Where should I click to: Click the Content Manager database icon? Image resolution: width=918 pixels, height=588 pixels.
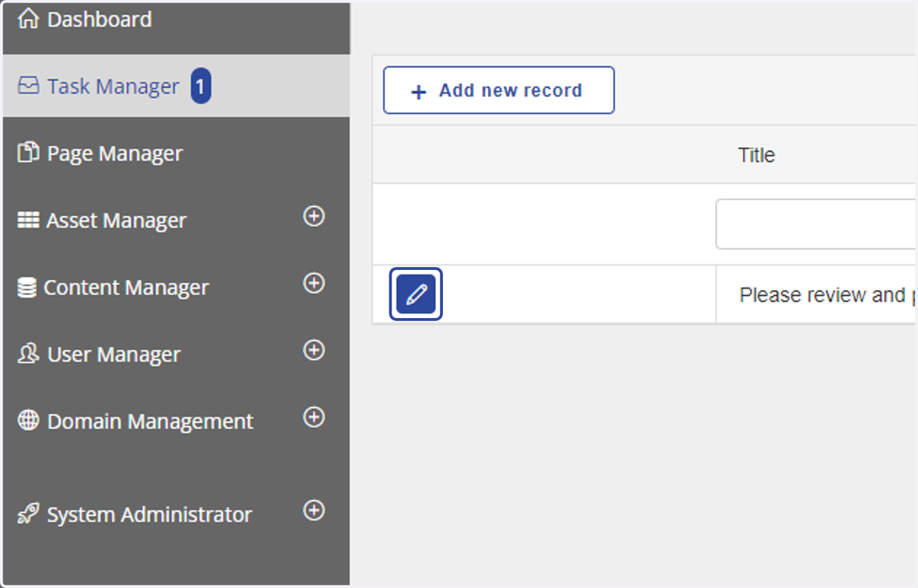[27, 288]
